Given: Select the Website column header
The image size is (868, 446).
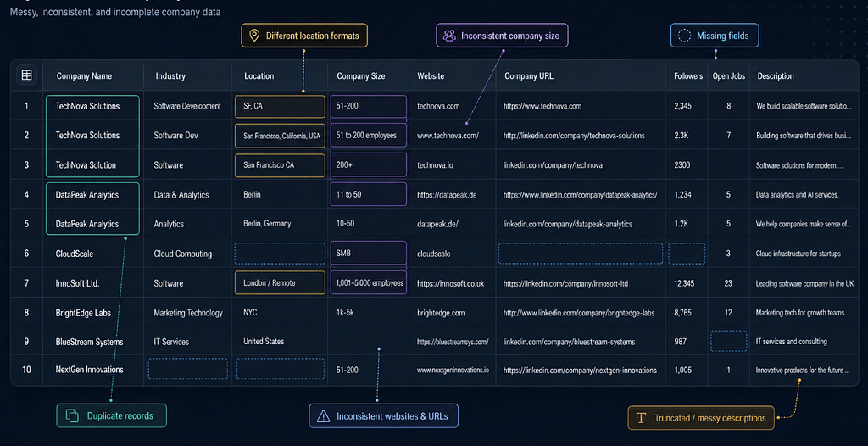Looking at the screenshot, I should click(x=431, y=76).
